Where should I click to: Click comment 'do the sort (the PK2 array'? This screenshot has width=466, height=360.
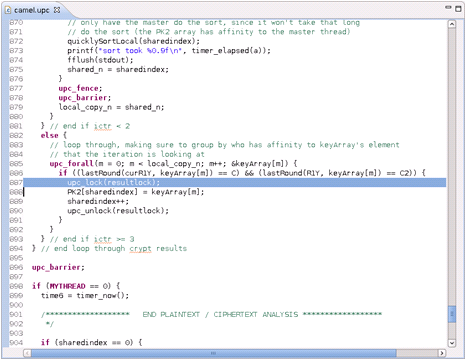point(209,32)
